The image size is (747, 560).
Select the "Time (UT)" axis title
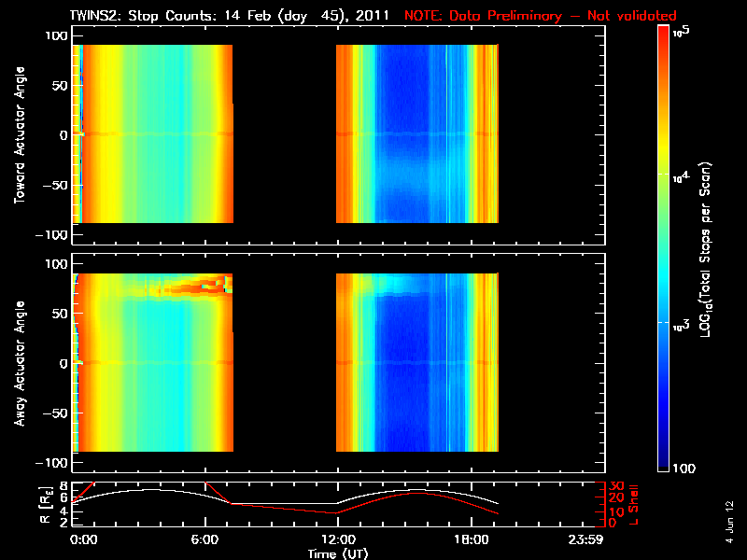[338, 553]
